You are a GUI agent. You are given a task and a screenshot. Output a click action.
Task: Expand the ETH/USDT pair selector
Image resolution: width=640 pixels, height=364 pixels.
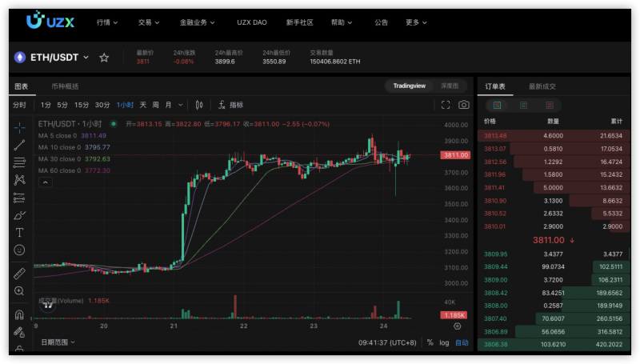86,58
